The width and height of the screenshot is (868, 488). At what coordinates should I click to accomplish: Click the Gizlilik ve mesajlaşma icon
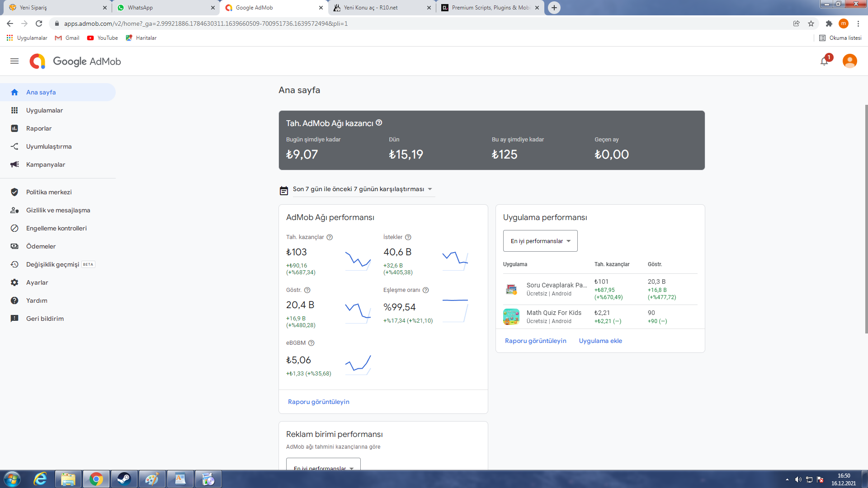(14, 210)
